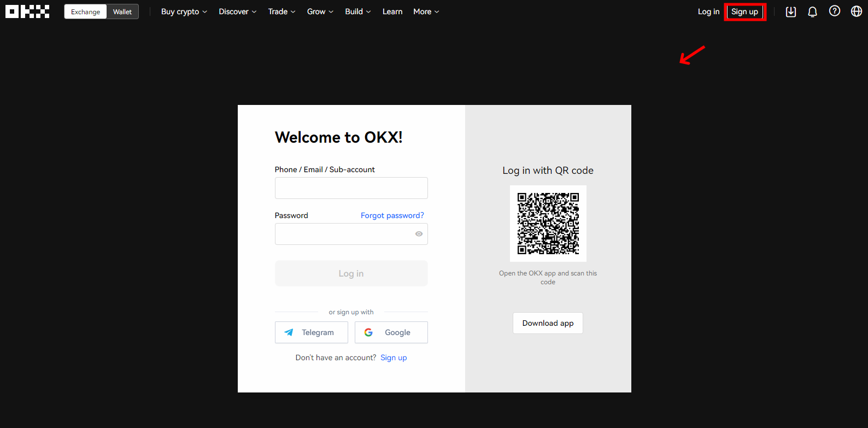868x428 pixels.
Task: Switch to Exchange mode
Action: [x=86, y=11]
